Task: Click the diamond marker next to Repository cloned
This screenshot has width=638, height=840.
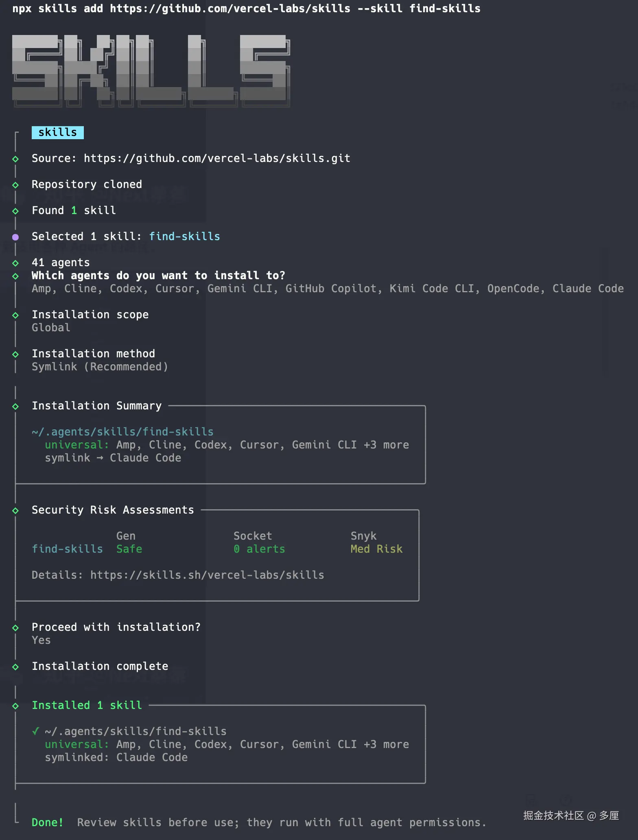Action: tap(15, 185)
